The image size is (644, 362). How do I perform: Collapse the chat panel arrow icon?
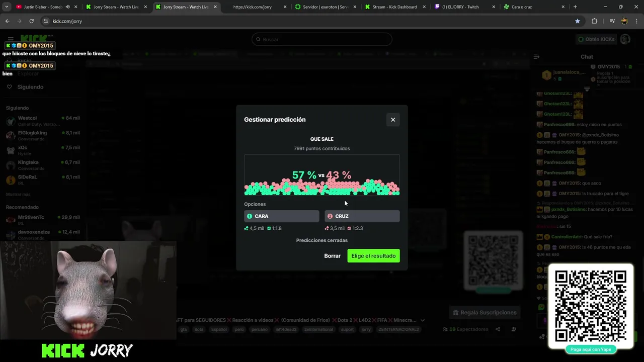536,57
